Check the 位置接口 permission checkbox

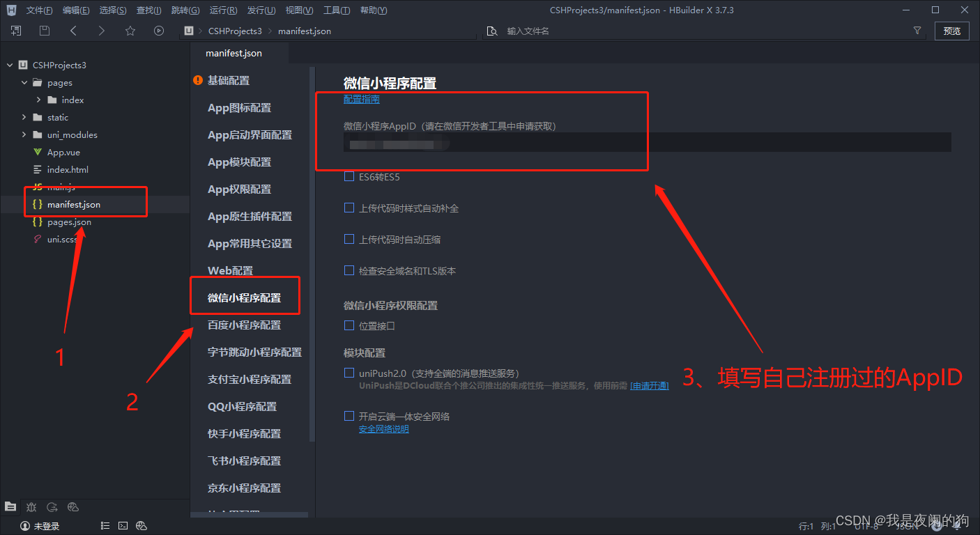pos(349,325)
